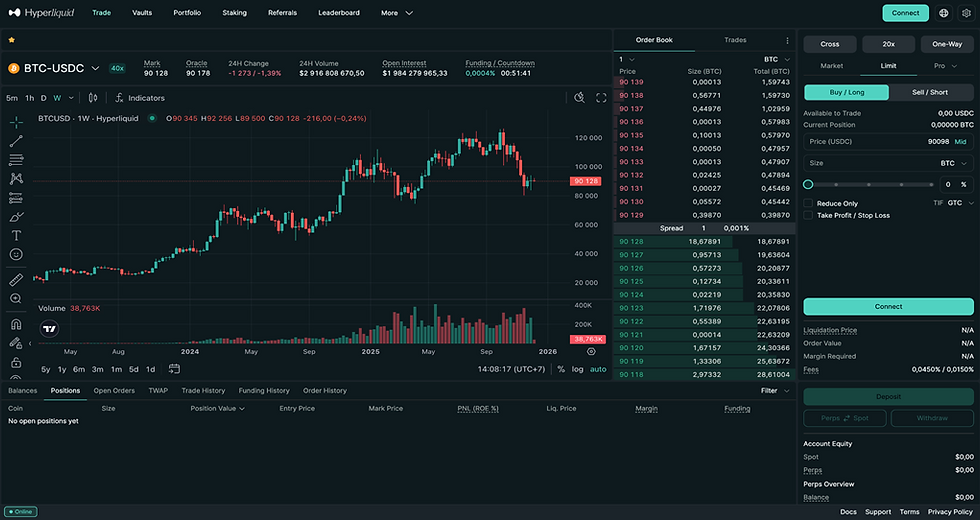
Task: Open the emoji icons tool
Action: click(x=16, y=254)
